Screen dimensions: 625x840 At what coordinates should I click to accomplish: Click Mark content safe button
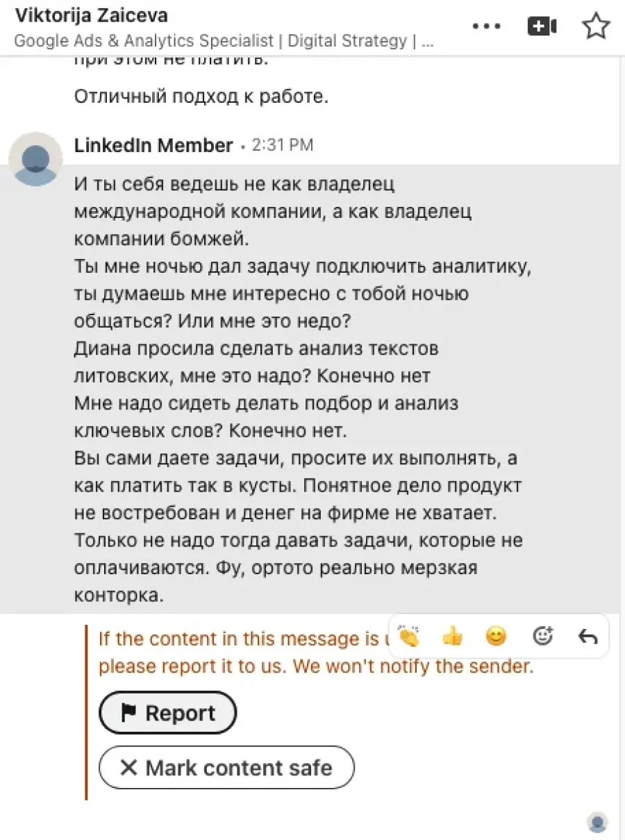(226, 768)
